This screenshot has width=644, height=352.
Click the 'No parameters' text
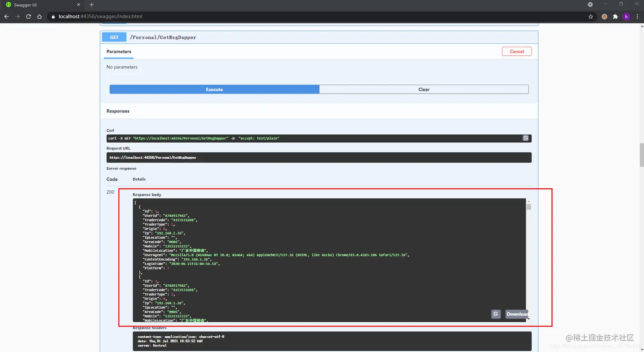(122, 67)
